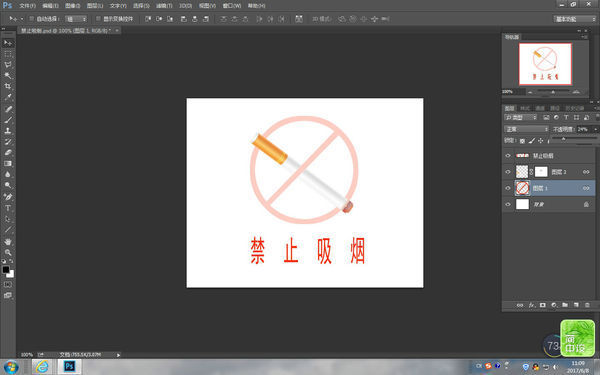This screenshot has width=600, height=375.
Task: Open the blend mode dropdown
Action: (526, 129)
